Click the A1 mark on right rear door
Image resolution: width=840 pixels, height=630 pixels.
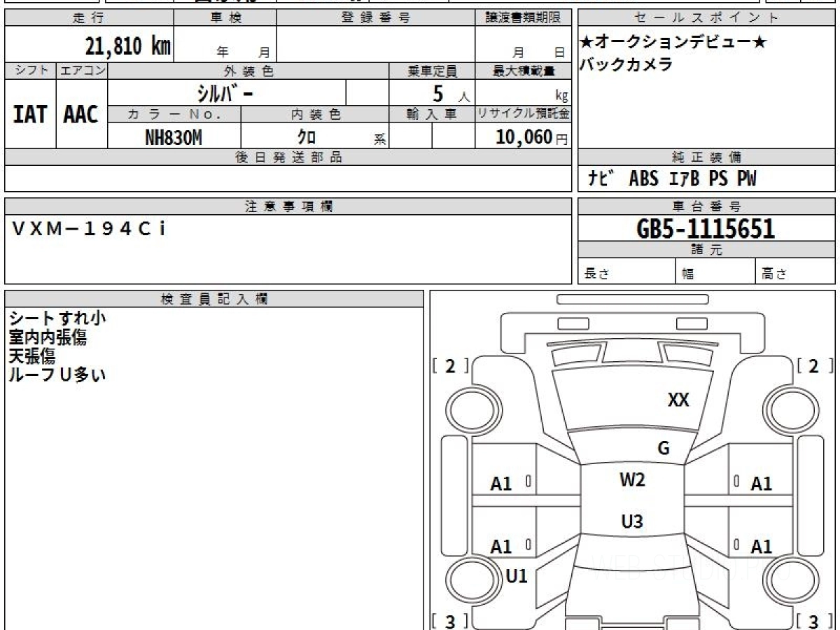[761, 546]
